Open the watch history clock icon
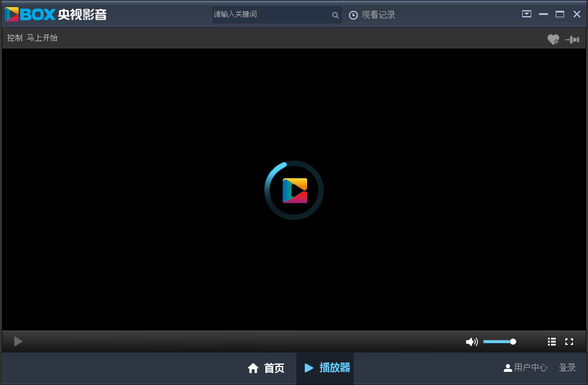This screenshot has width=588, height=385. click(353, 14)
